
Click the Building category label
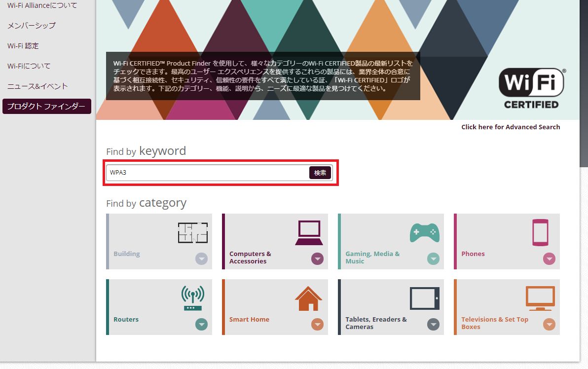click(127, 254)
